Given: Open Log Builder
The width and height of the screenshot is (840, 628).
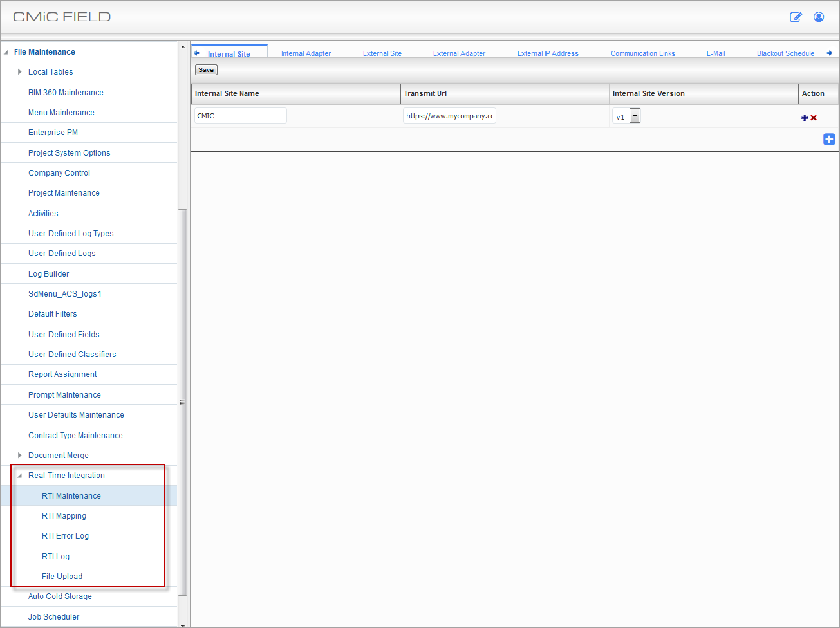Looking at the screenshot, I should tap(48, 274).
